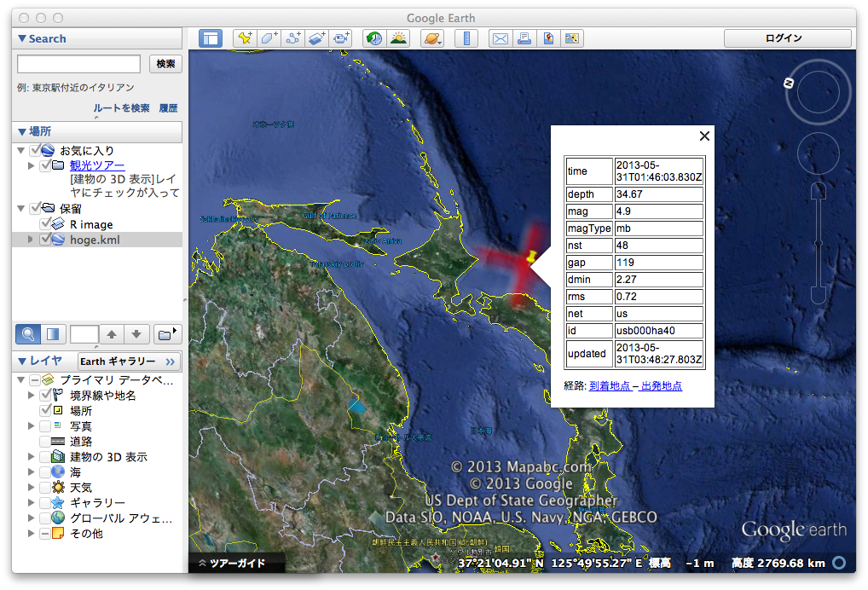Click the ログイン button

[x=787, y=38]
